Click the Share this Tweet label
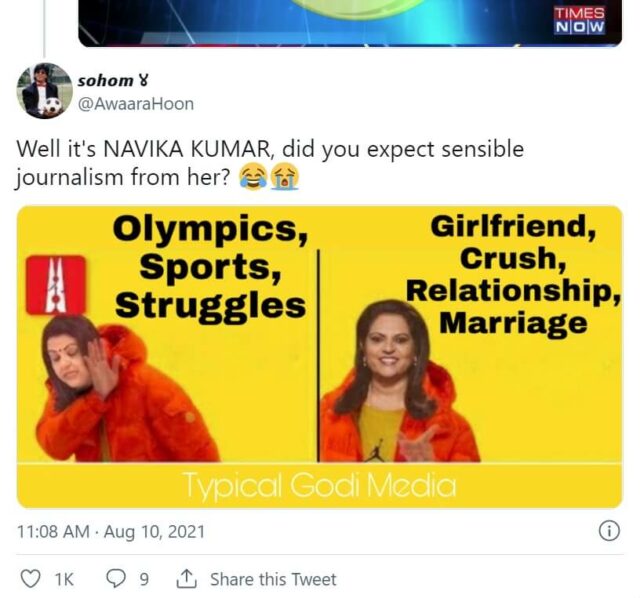 pyautogui.click(x=273, y=579)
